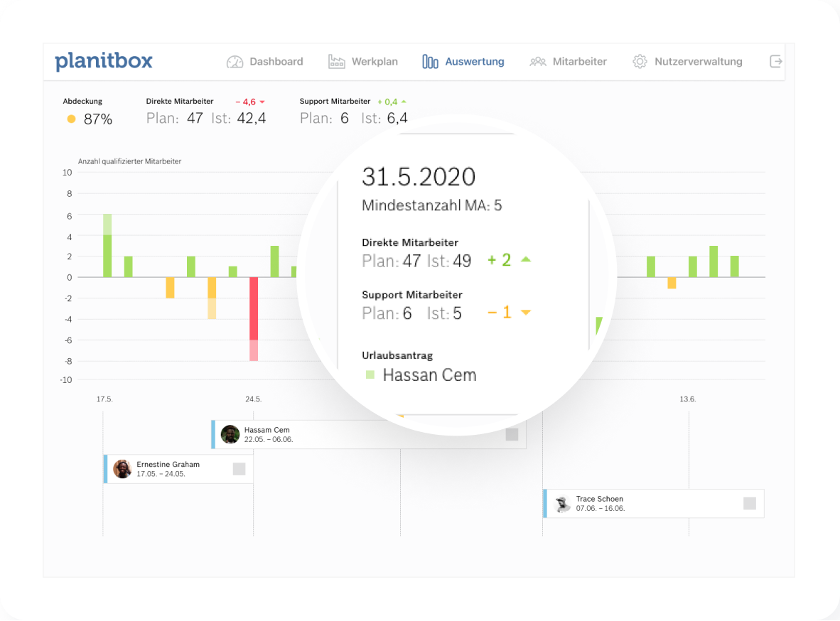Click the Nutzerverwaltung gear icon

tap(640, 62)
